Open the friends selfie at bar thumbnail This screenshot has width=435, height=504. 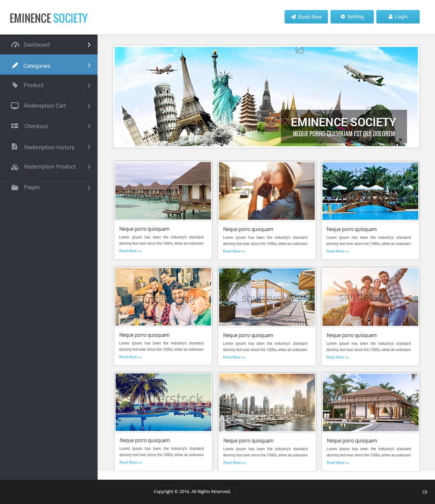(163, 297)
